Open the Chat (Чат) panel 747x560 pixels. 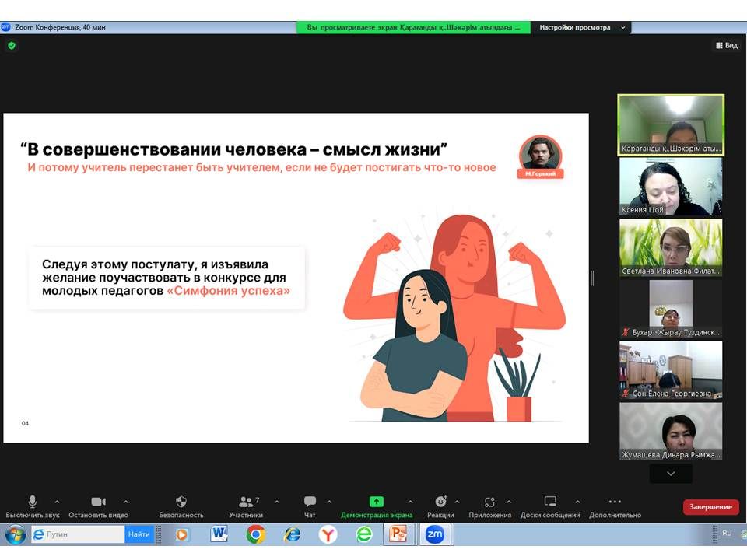(310, 502)
